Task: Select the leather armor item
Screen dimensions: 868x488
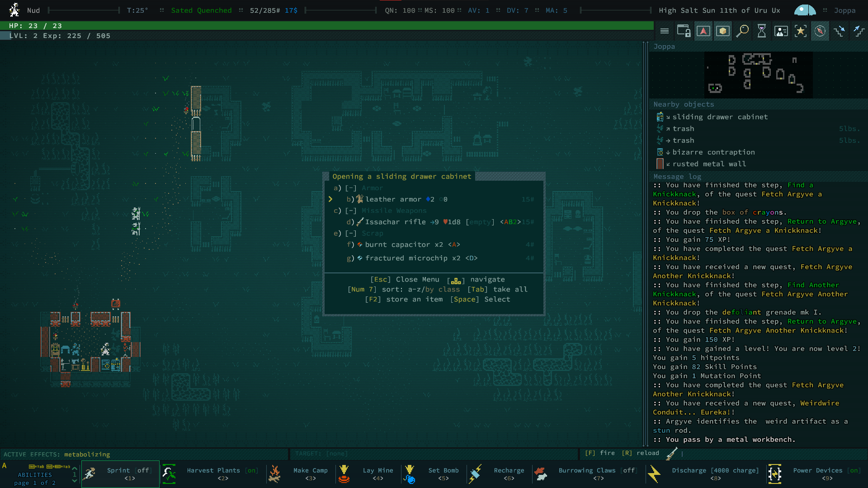Action: (393, 199)
